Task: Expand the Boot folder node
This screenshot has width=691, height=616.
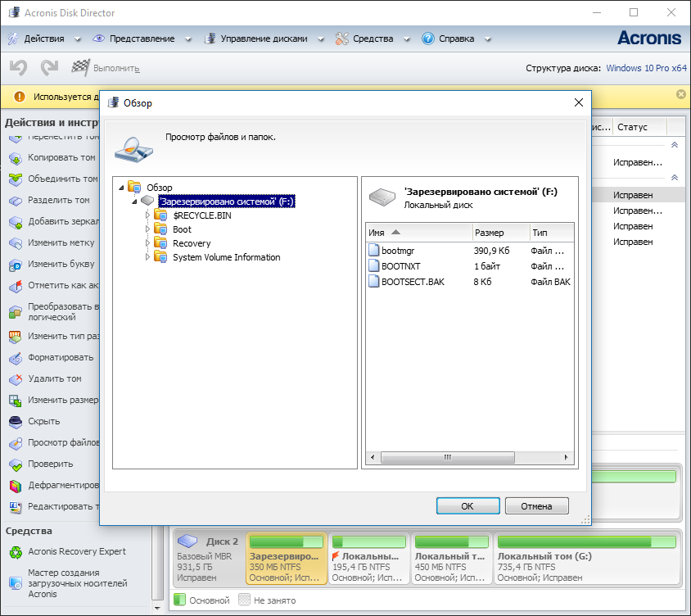Action: (147, 229)
